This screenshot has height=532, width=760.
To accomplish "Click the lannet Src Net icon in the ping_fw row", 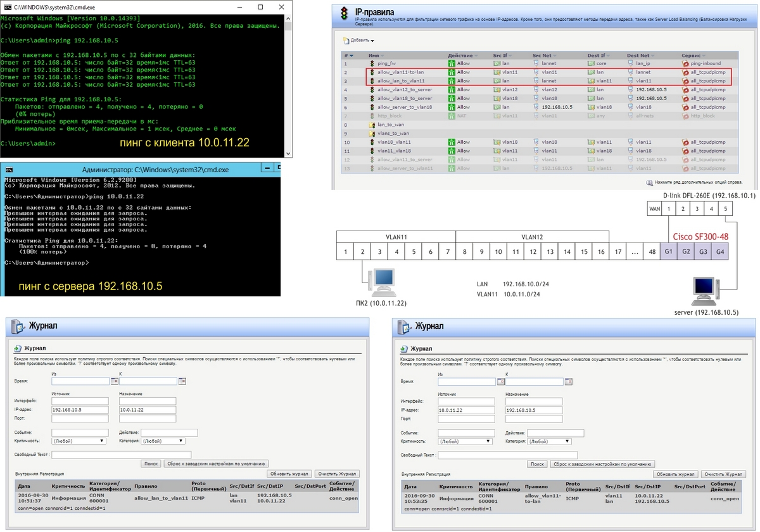I will click(536, 64).
